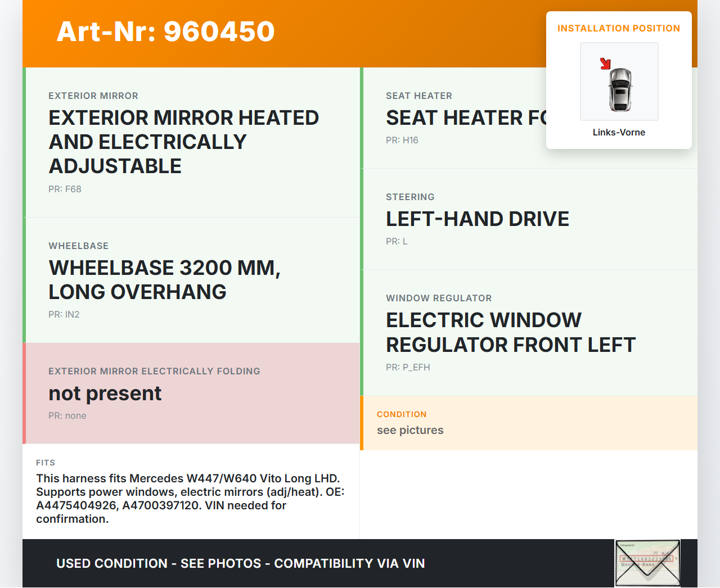720x588 pixels.
Task: Click the red arrow on the car diagram
Action: [605, 64]
